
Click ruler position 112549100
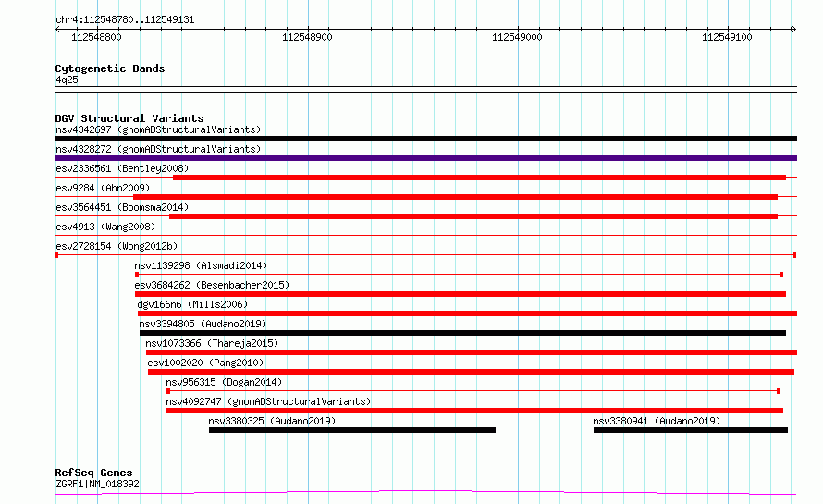[728, 37]
